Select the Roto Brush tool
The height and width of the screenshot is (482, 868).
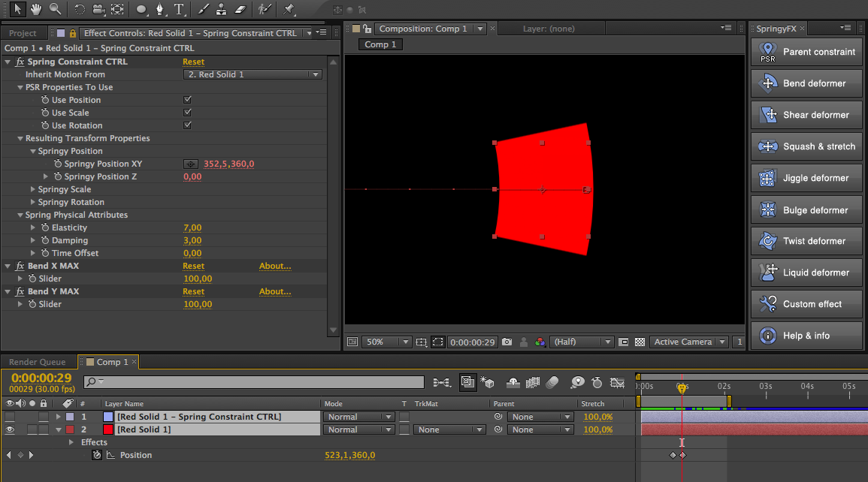tap(265, 9)
